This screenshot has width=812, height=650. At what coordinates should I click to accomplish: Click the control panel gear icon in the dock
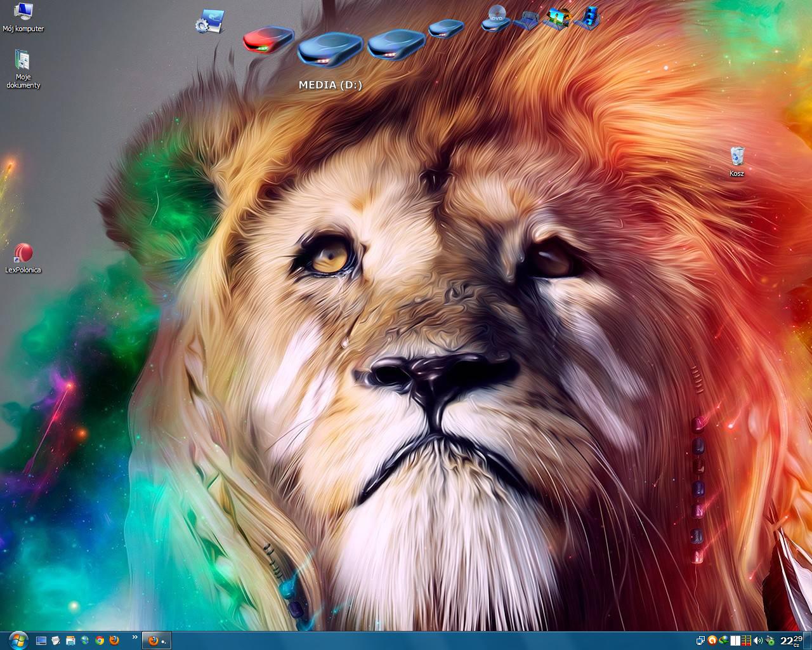click(x=209, y=21)
